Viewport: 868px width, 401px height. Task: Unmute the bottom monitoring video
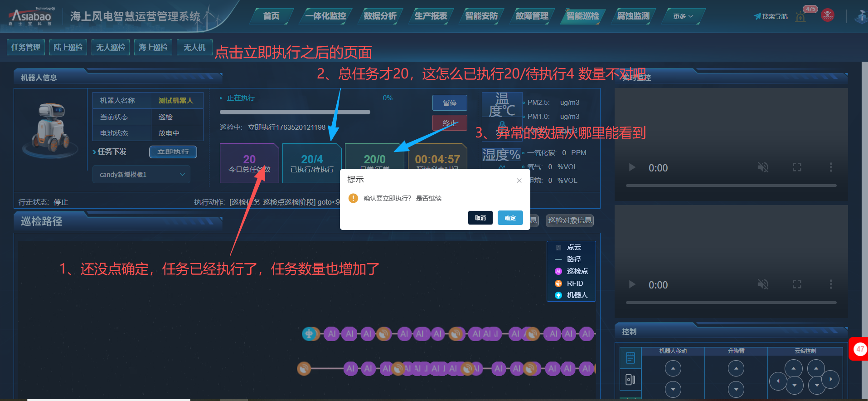click(x=763, y=284)
